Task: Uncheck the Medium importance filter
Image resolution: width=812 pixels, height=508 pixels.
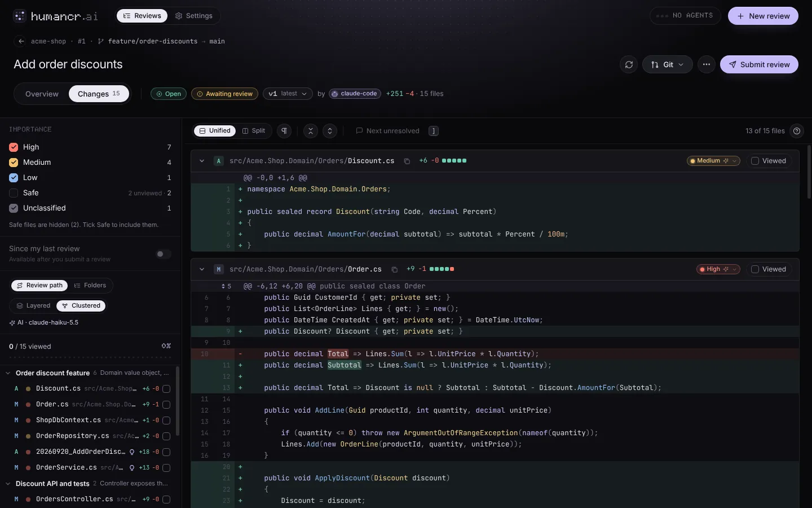Action: [14, 162]
